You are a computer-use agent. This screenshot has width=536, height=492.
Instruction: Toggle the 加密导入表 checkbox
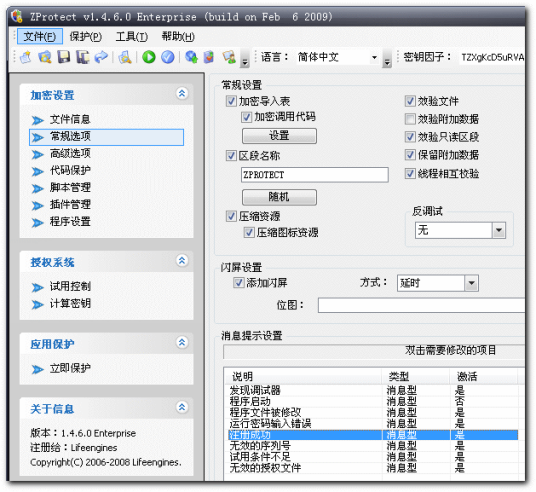click(231, 101)
